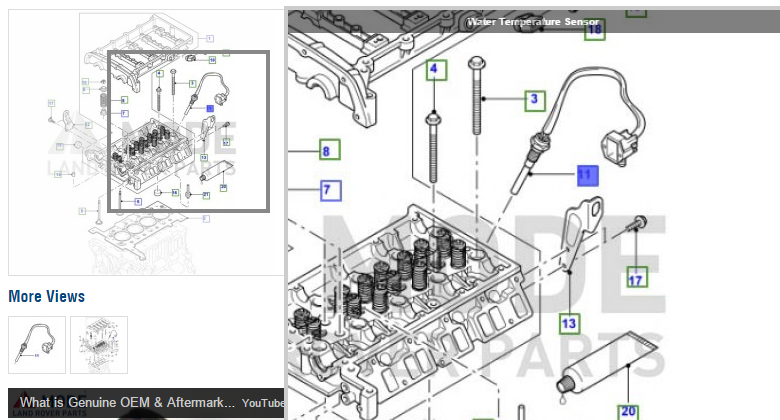Open the sensor cable thumbnail in More Views
Viewport: 780px width, 420px height.
click(37, 345)
